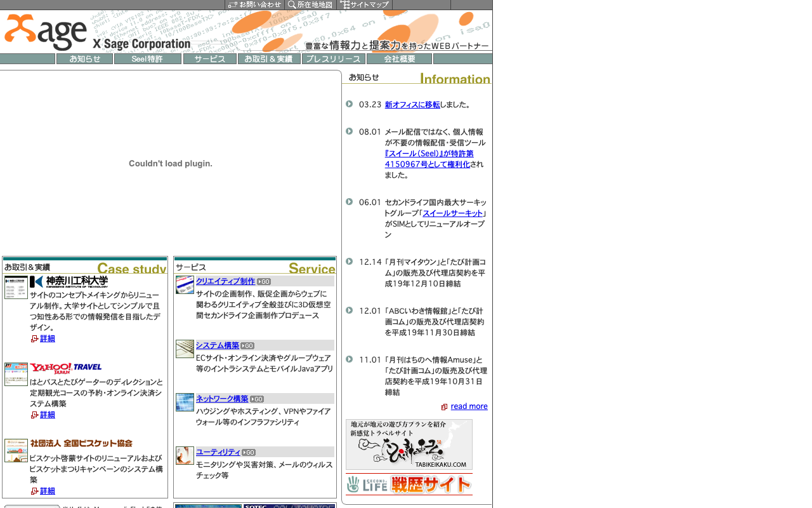Click the 06.01 news bullet icon
Viewport: 812px width, 508px height.
click(349, 202)
